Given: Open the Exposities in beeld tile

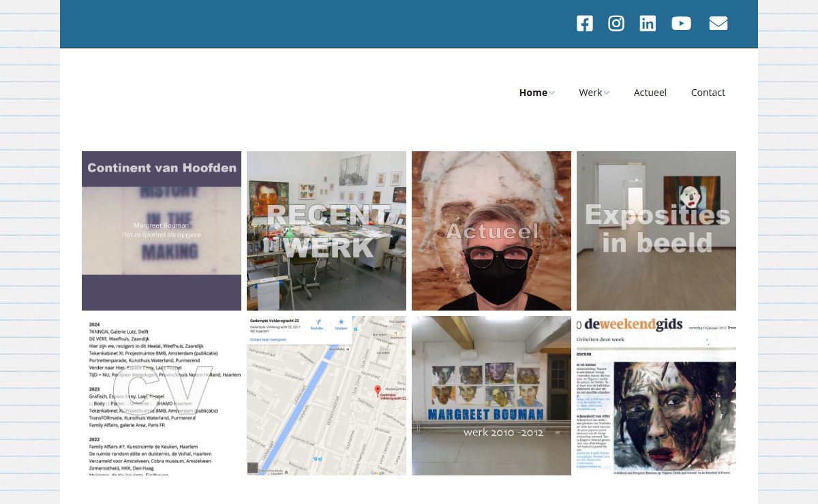Looking at the screenshot, I should click(x=656, y=231).
